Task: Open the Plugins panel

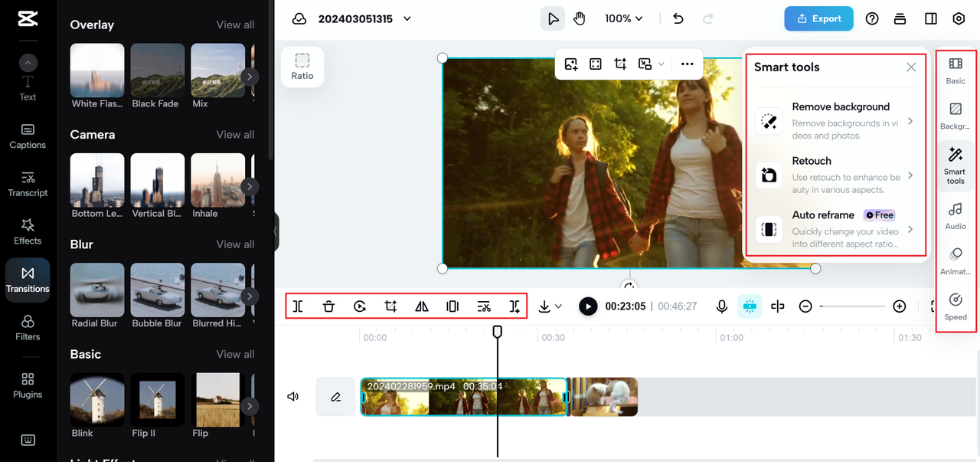Action: [28, 385]
